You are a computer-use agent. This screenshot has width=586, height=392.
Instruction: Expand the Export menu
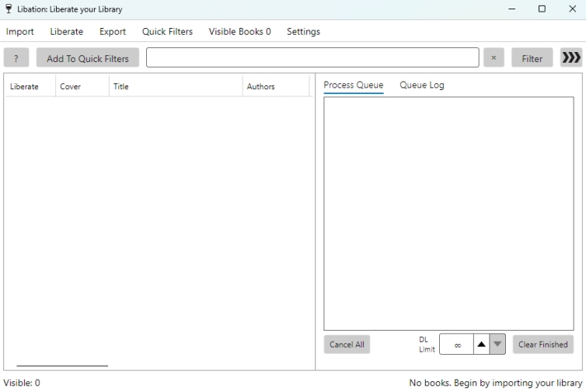point(113,32)
